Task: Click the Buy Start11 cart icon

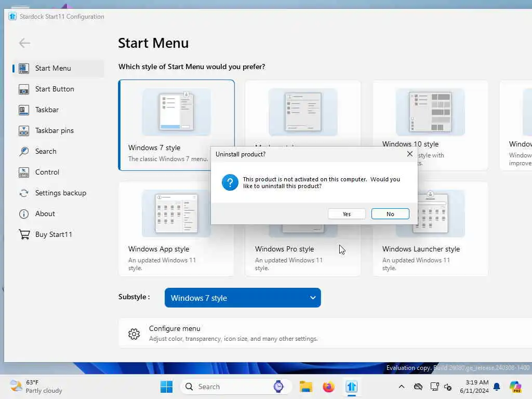Action: pyautogui.click(x=24, y=234)
